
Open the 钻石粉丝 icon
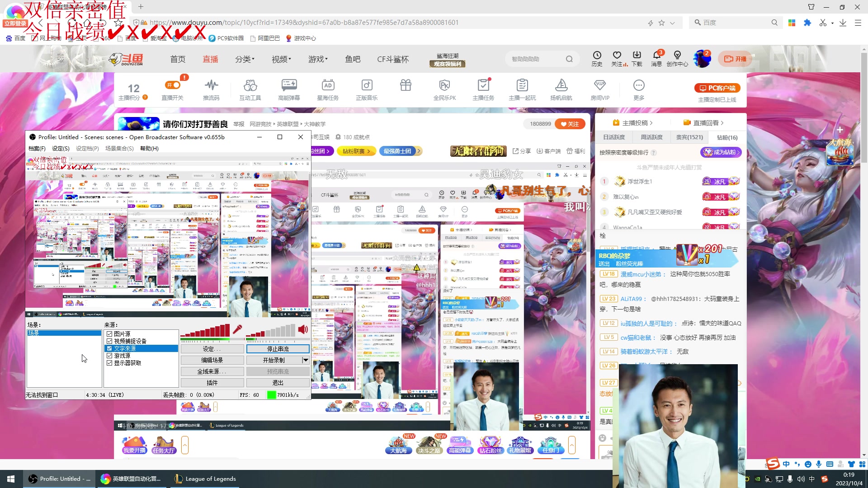click(490, 445)
